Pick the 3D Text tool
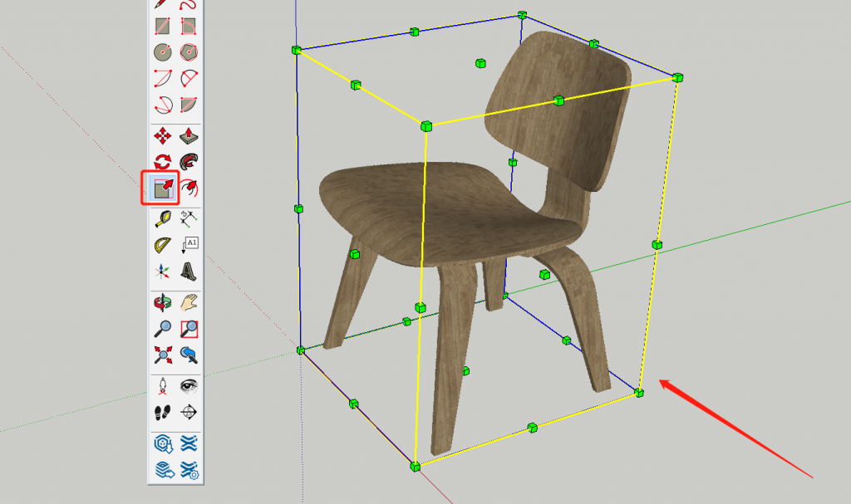 click(189, 272)
